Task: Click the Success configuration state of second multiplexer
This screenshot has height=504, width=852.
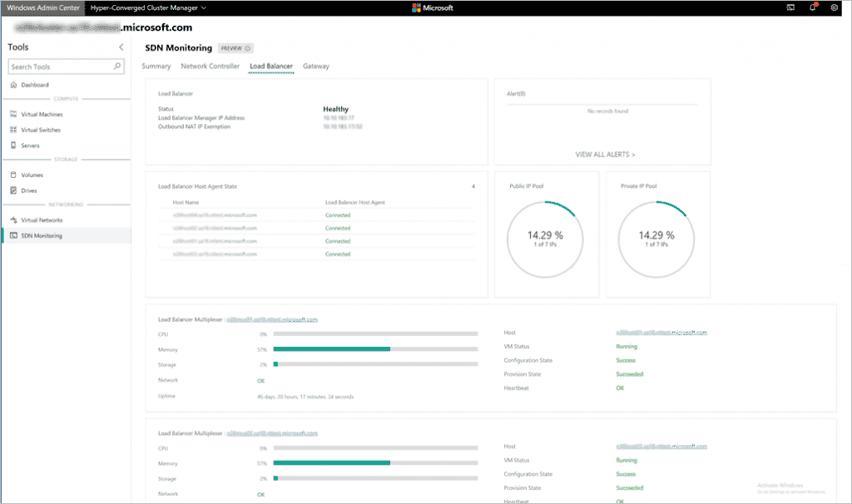Action: [x=626, y=474]
